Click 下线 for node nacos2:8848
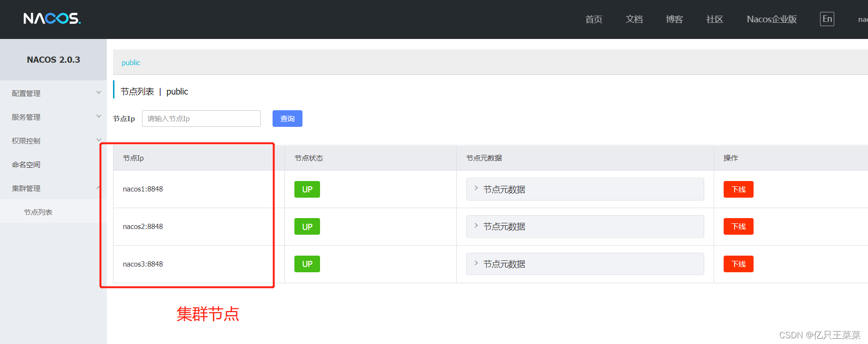Image resolution: width=868 pixels, height=344 pixels. tap(738, 226)
